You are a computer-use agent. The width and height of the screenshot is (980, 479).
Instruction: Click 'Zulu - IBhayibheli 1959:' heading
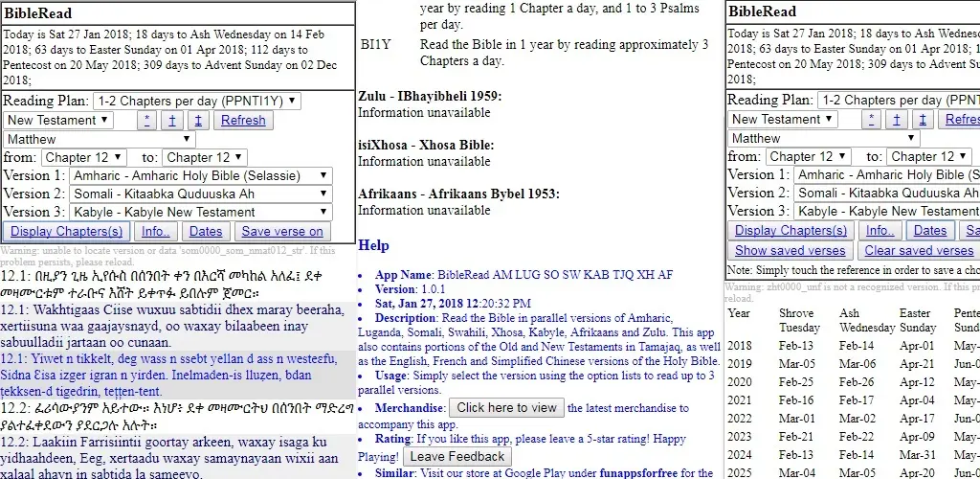[x=430, y=97]
